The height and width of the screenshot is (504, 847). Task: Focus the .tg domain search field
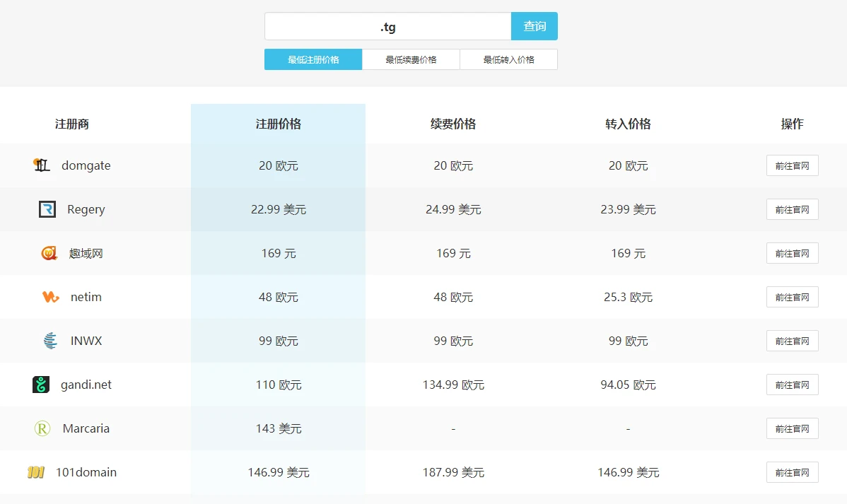(x=387, y=26)
